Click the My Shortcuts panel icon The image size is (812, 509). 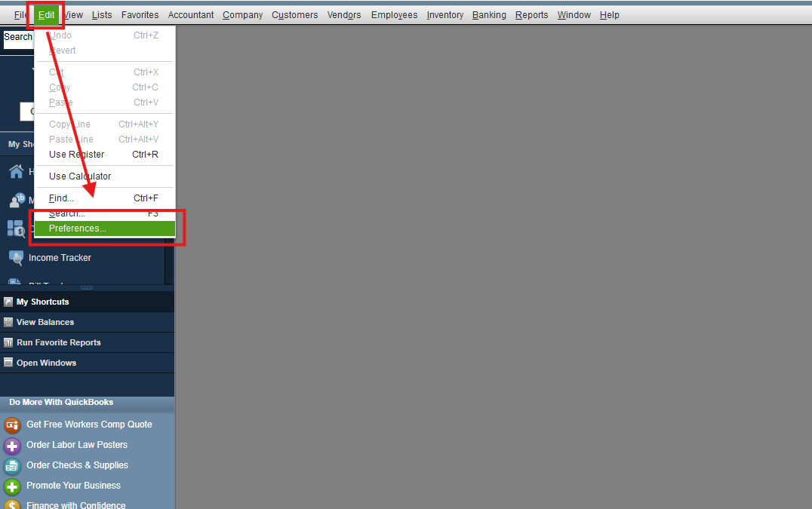tap(8, 302)
